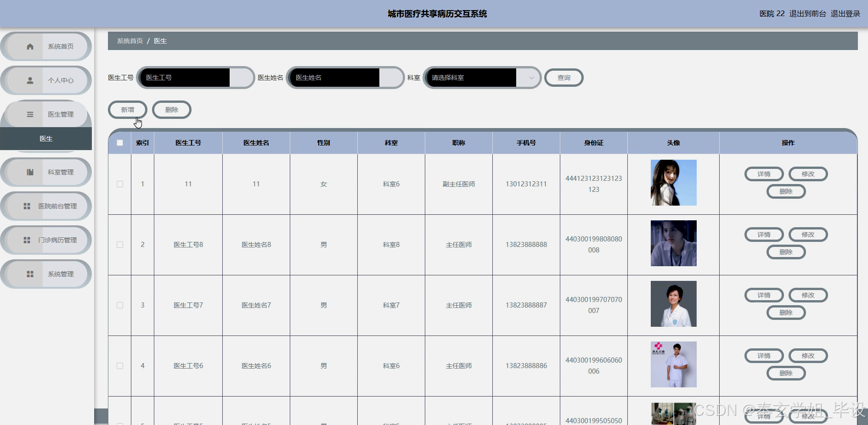Click 详情 for 医生姓名7

[764, 295]
